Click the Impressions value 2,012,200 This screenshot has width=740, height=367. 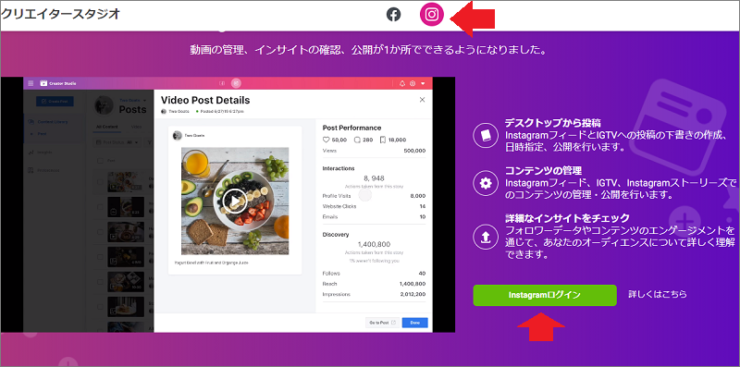click(x=412, y=294)
